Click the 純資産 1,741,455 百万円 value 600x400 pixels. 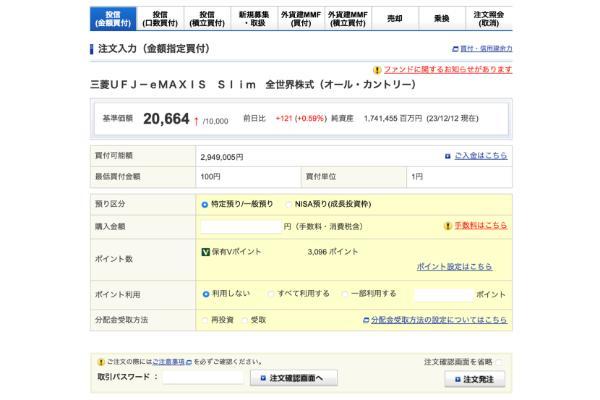coord(393,119)
